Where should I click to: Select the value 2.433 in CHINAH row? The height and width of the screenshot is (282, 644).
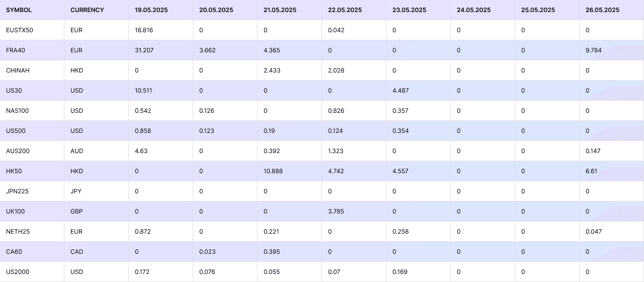pos(272,70)
